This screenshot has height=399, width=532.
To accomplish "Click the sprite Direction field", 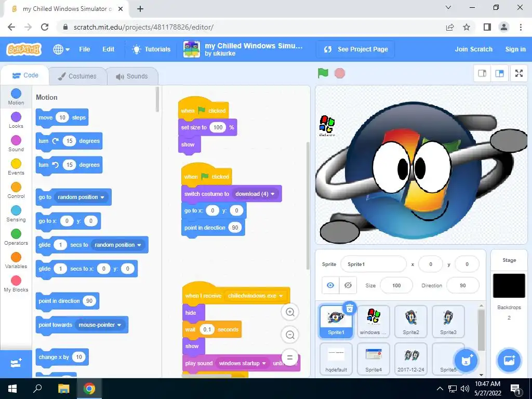I will [463, 285].
